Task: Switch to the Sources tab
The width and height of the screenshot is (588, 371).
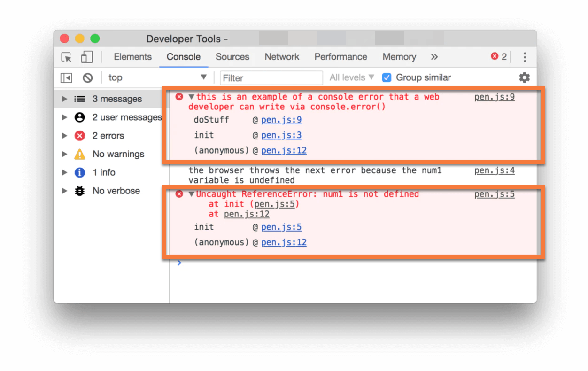Action: [232, 57]
